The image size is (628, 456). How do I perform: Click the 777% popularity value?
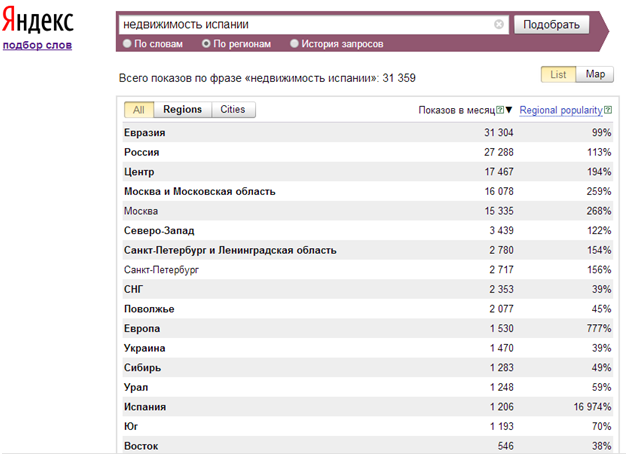pyautogui.click(x=599, y=329)
